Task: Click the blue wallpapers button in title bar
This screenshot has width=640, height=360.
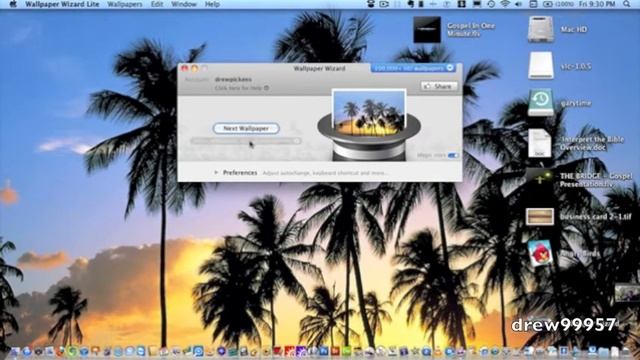Action: 412,68
